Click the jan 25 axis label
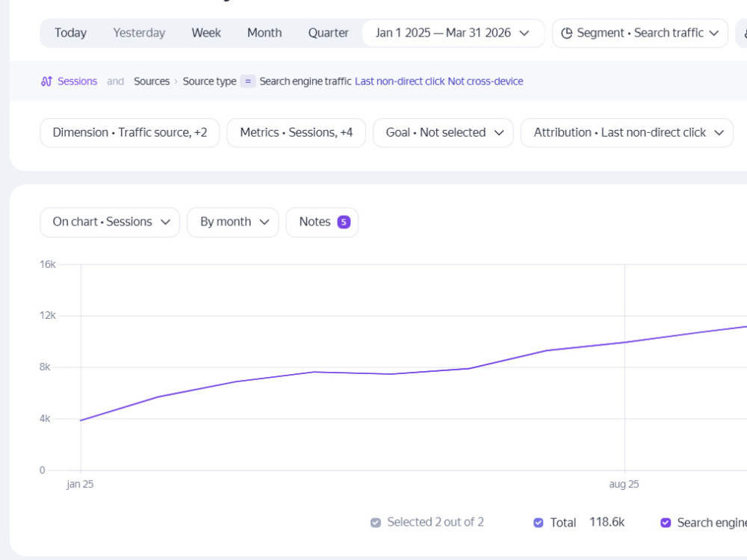Screen dimensions: 747x560 coord(80,485)
